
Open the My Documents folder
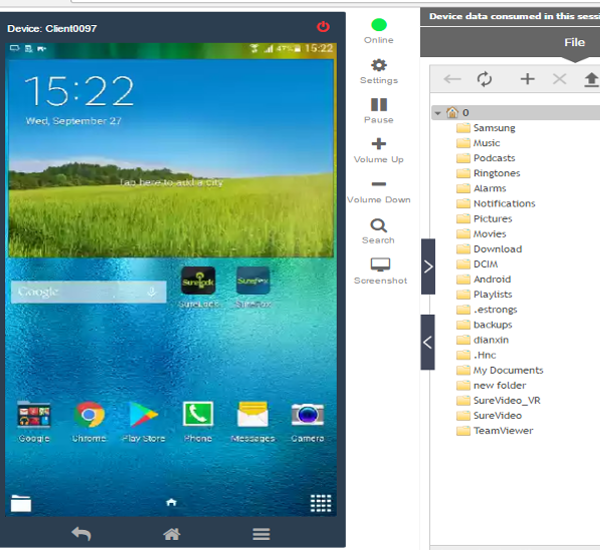click(x=500, y=370)
